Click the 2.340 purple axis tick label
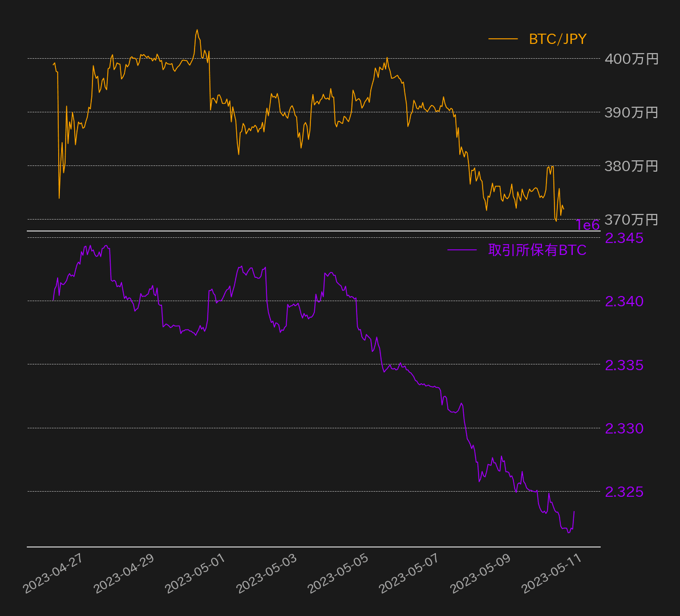The width and height of the screenshot is (680, 616). 624,301
